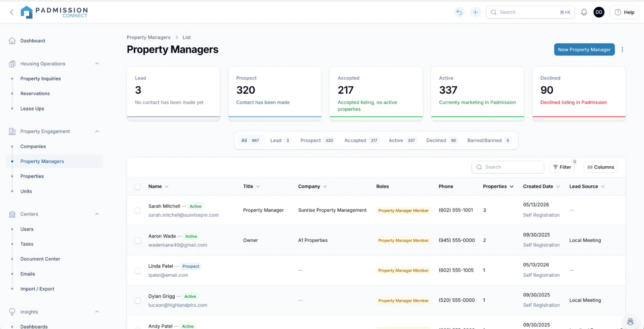Open notifications bell icon
644x329 pixels.
tap(584, 12)
